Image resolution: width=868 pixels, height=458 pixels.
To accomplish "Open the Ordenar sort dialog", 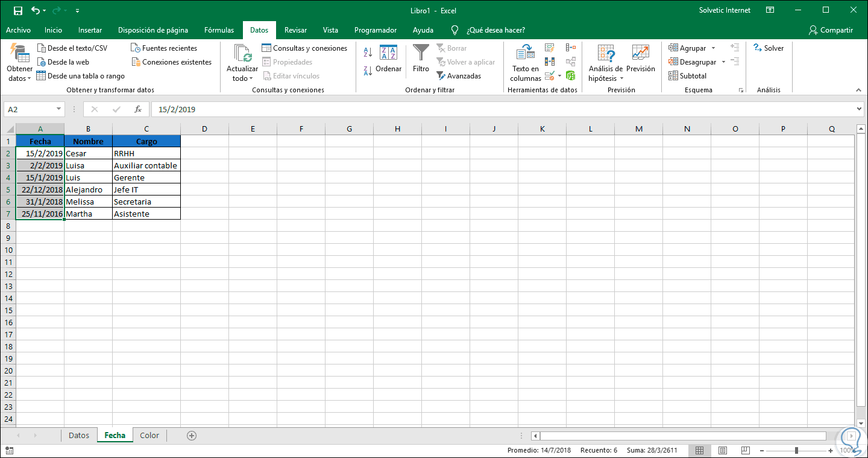I will 388,59.
